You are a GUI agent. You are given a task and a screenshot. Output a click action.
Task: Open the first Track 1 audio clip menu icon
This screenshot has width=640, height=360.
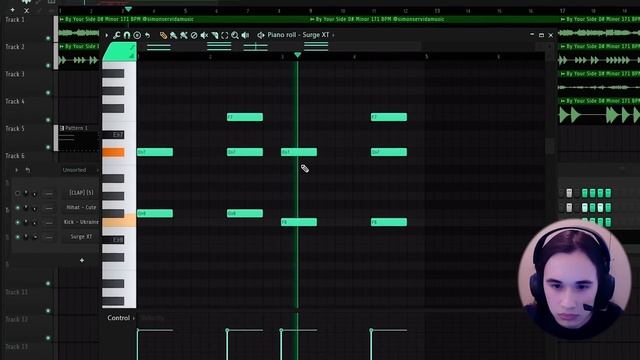coord(62,19)
